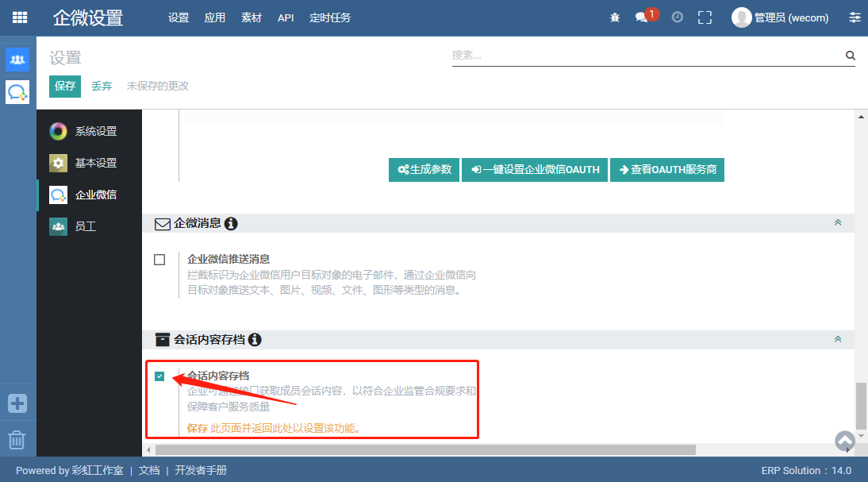Screen dimensions: 868x482
Task: Click 查看OAUTH服务商 button
Action: click(x=667, y=169)
